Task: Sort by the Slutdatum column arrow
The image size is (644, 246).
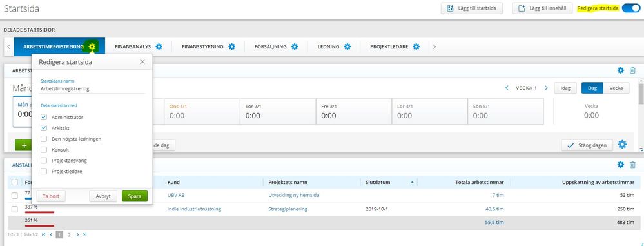Action: click(412, 182)
